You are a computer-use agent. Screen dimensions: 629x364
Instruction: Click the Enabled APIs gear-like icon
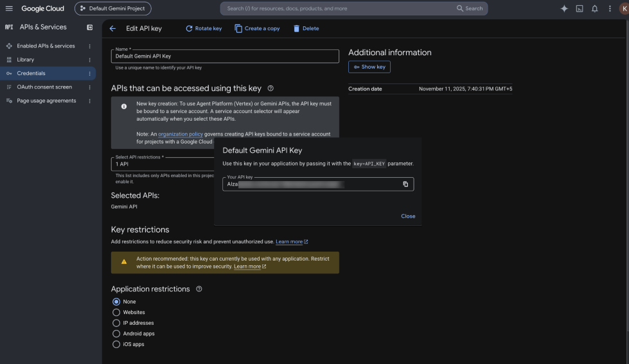click(x=9, y=46)
